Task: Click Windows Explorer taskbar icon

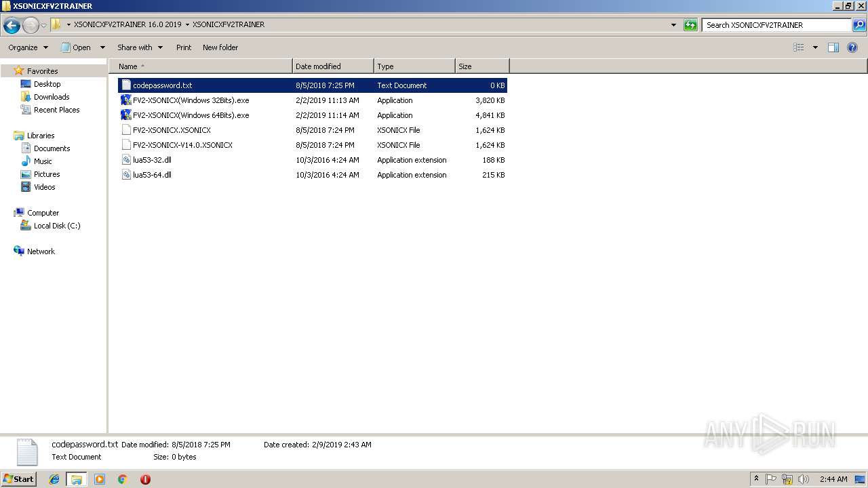Action: pos(77,479)
